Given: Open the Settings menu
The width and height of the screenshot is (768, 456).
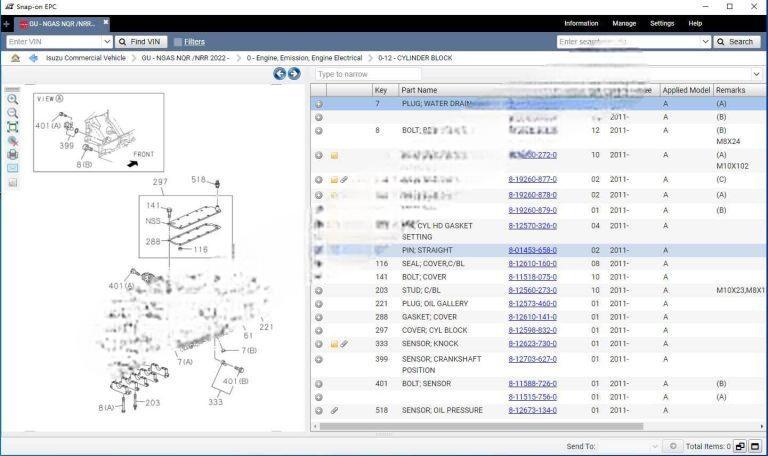Looking at the screenshot, I should (662, 23).
